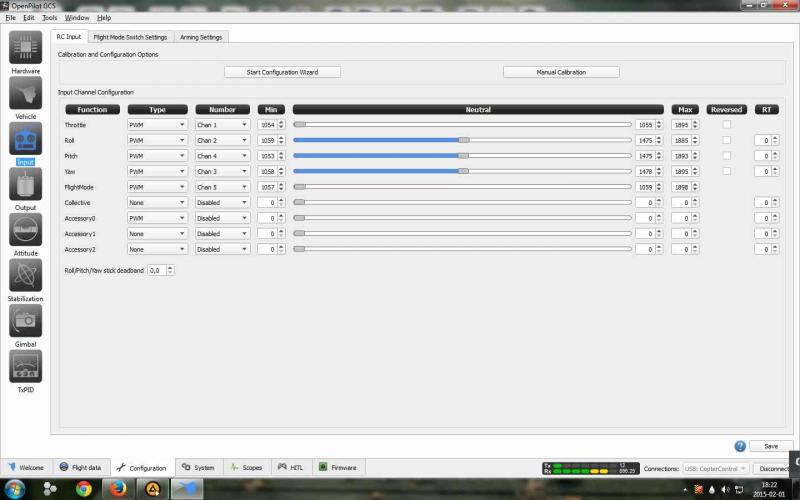
Task: Open the Throttle Type dropdown
Action: tap(157, 125)
